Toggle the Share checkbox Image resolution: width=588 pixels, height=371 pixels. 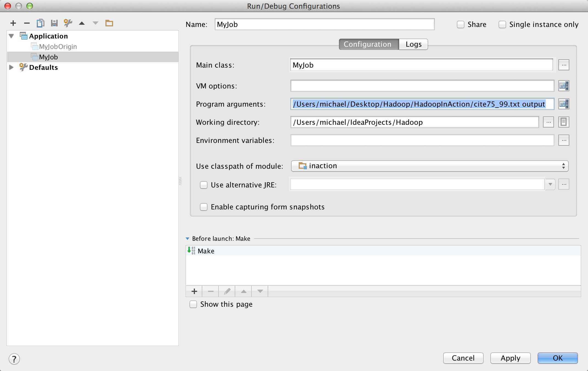point(460,24)
